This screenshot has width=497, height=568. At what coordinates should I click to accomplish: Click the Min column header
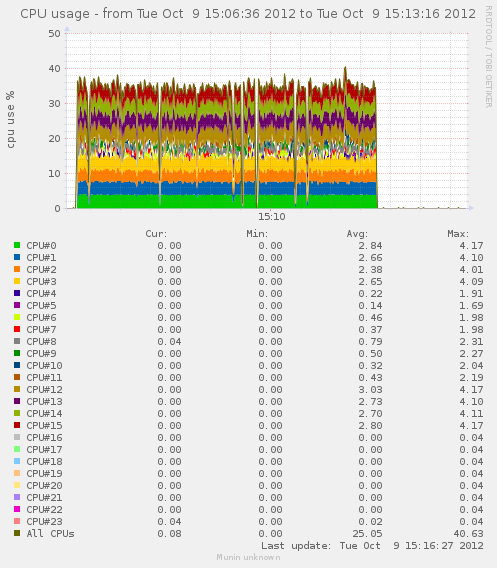coord(257,234)
